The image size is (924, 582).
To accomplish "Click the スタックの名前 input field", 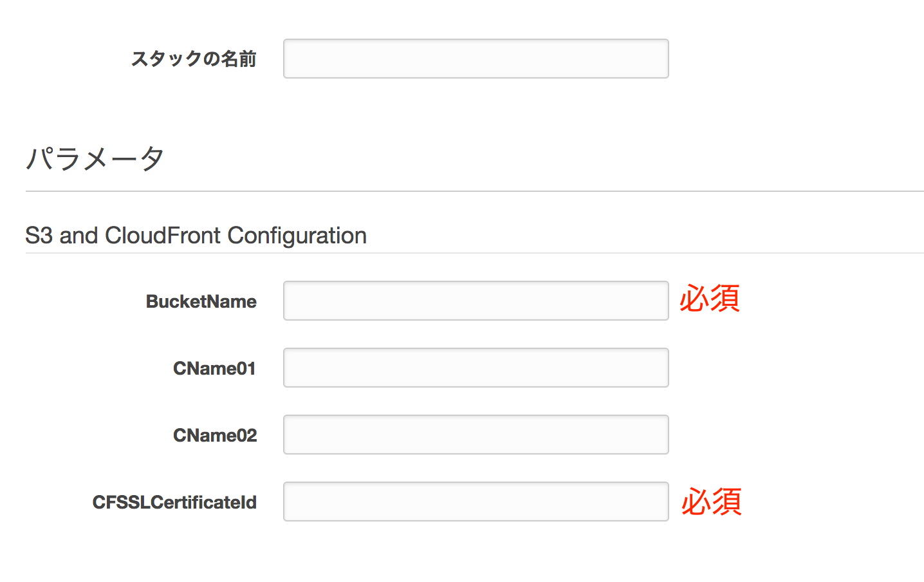I will click(476, 58).
